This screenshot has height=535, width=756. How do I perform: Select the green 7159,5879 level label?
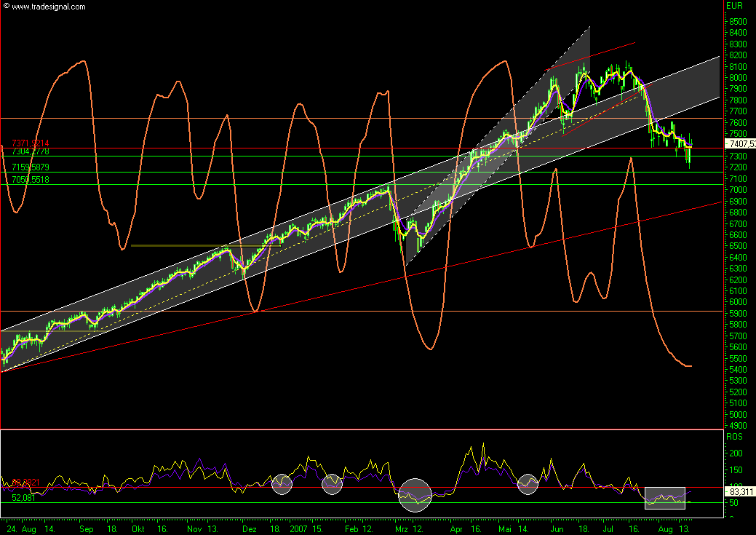point(30,167)
